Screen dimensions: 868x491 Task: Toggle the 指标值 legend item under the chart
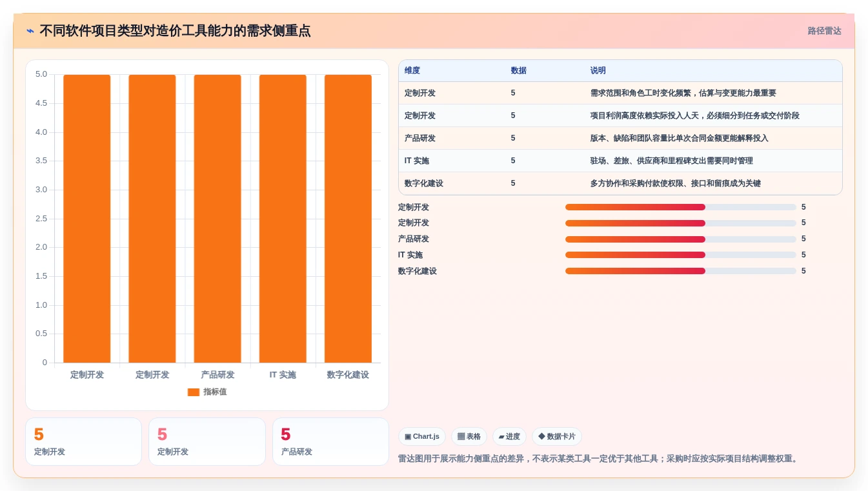[x=207, y=392]
